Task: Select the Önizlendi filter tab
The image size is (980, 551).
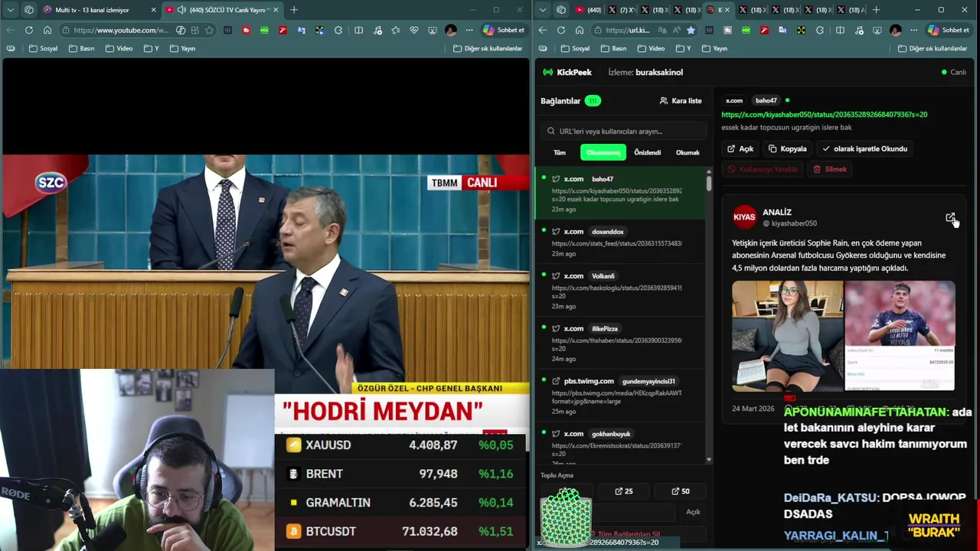Action: tap(647, 152)
